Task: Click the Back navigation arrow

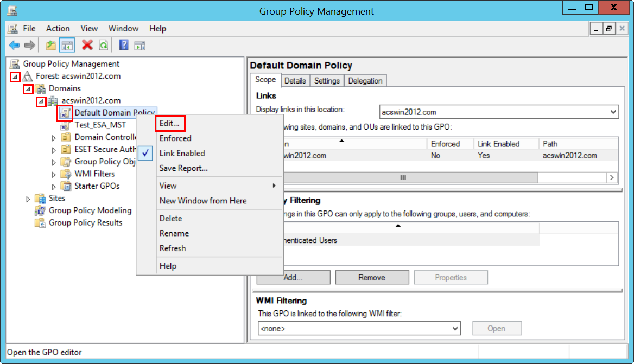Action: (14, 45)
